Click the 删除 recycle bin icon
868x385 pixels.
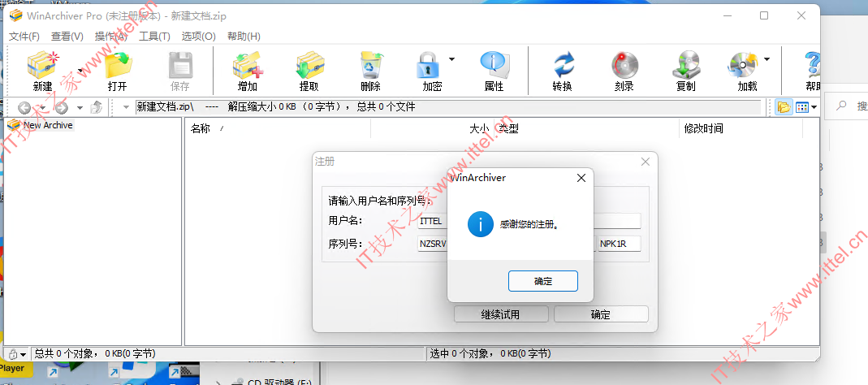(371, 65)
